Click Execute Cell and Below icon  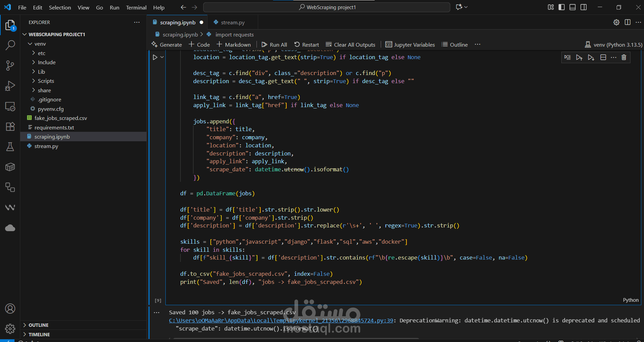pyautogui.click(x=591, y=57)
